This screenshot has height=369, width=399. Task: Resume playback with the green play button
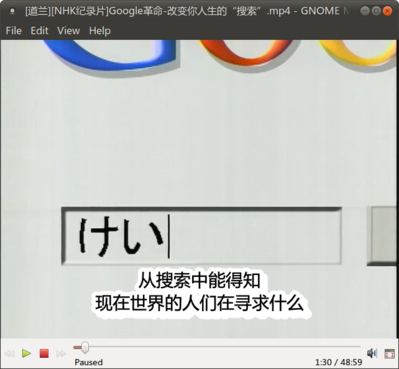tap(26, 353)
